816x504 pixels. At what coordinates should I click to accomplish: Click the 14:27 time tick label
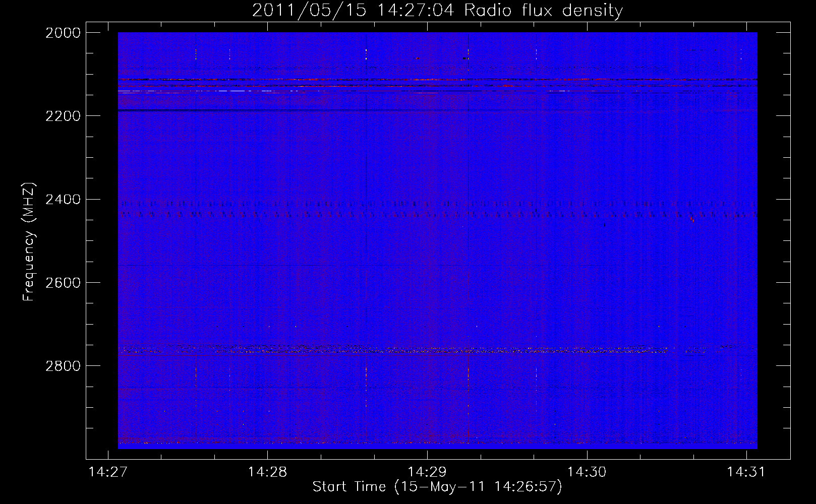click(108, 472)
